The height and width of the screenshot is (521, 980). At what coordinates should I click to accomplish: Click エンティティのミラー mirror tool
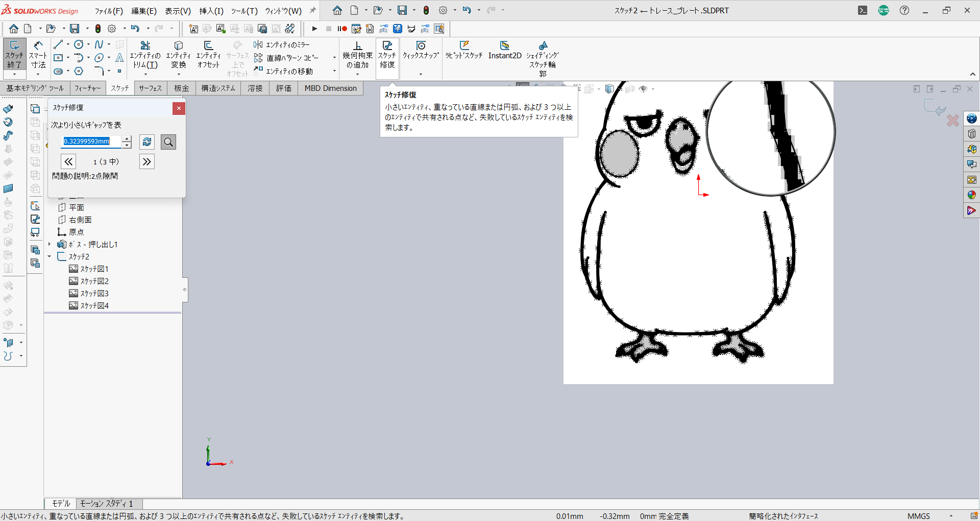282,45
